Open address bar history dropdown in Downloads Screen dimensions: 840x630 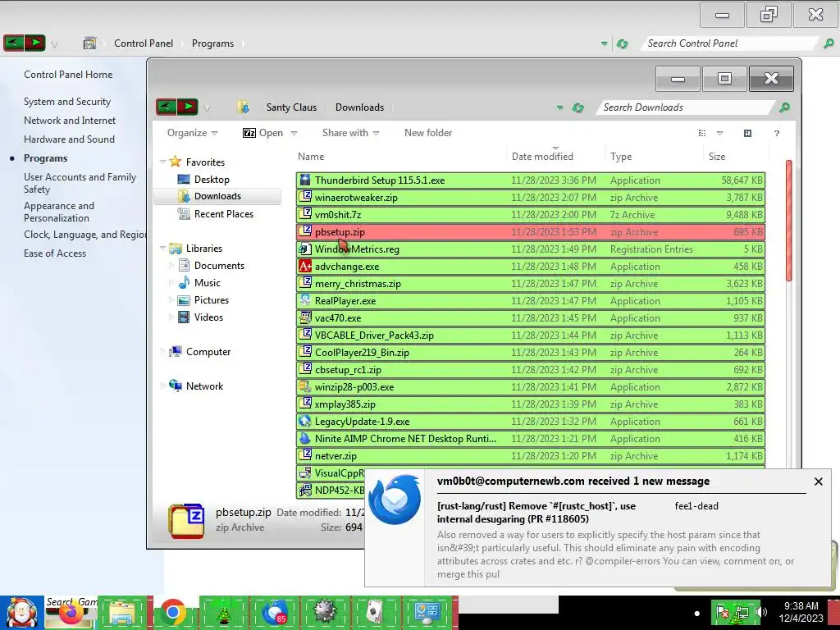coord(559,107)
